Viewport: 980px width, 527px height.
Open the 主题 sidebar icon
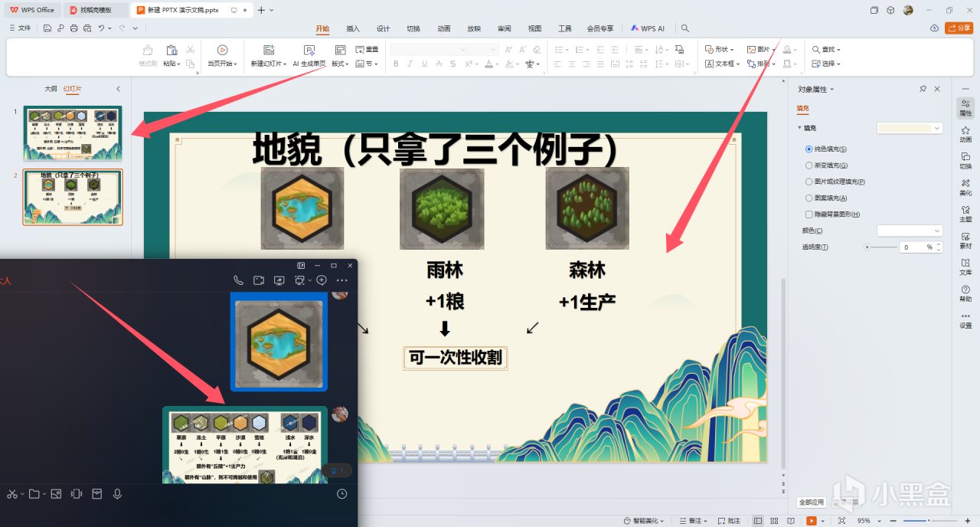coord(965,214)
